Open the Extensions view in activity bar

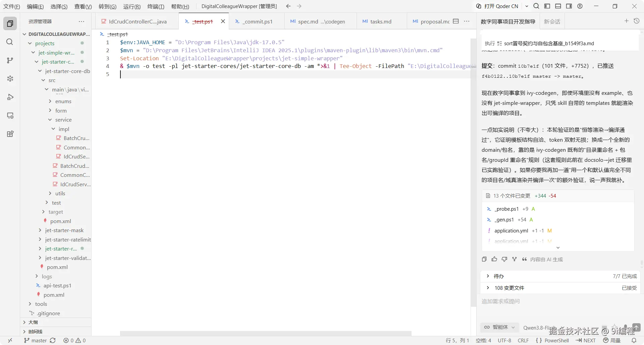[x=10, y=134]
